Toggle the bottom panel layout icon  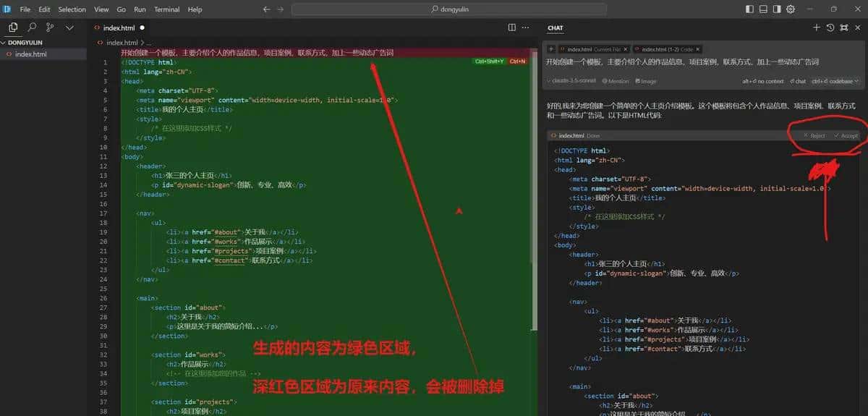coord(763,9)
